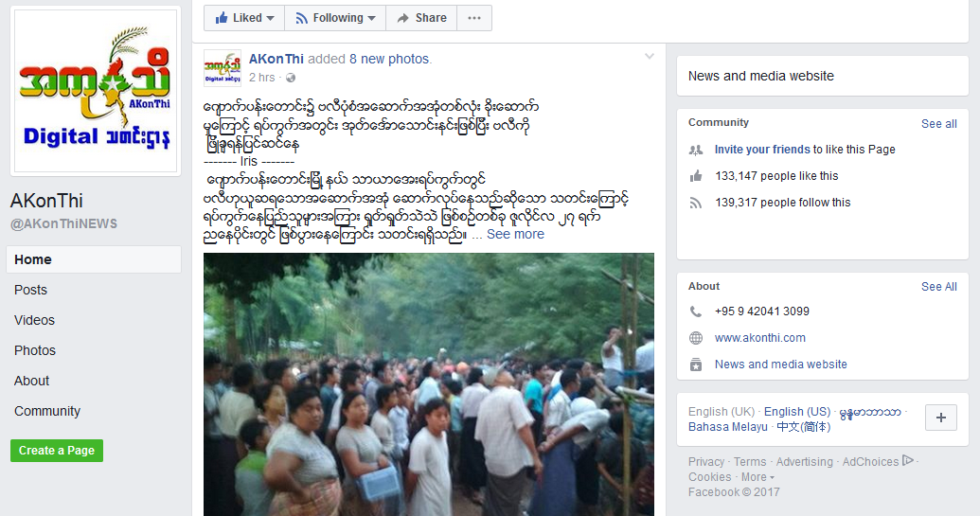Click the AdChoices triangle icon
980x516 pixels.
pos(908,460)
